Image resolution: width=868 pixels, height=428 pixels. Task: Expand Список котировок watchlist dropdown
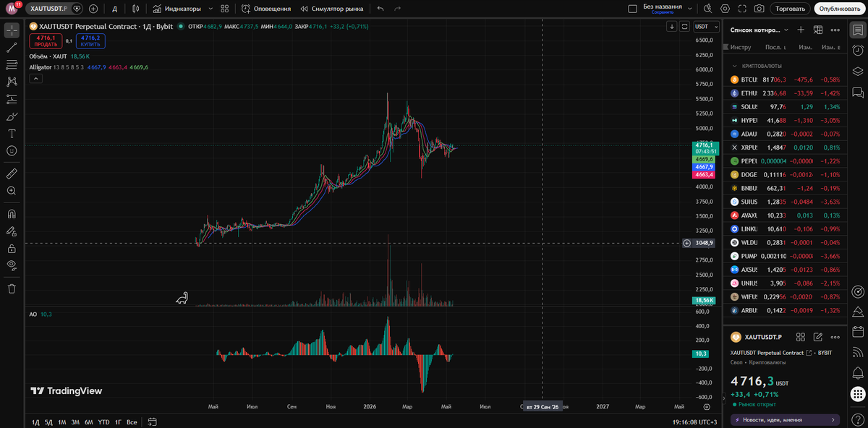pyautogui.click(x=759, y=30)
